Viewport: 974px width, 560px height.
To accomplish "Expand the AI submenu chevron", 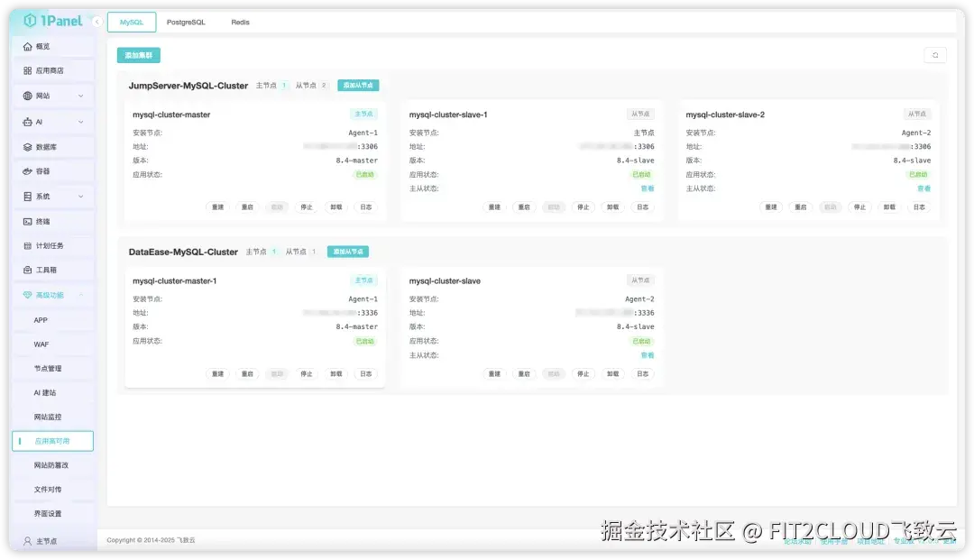I will point(81,123).
